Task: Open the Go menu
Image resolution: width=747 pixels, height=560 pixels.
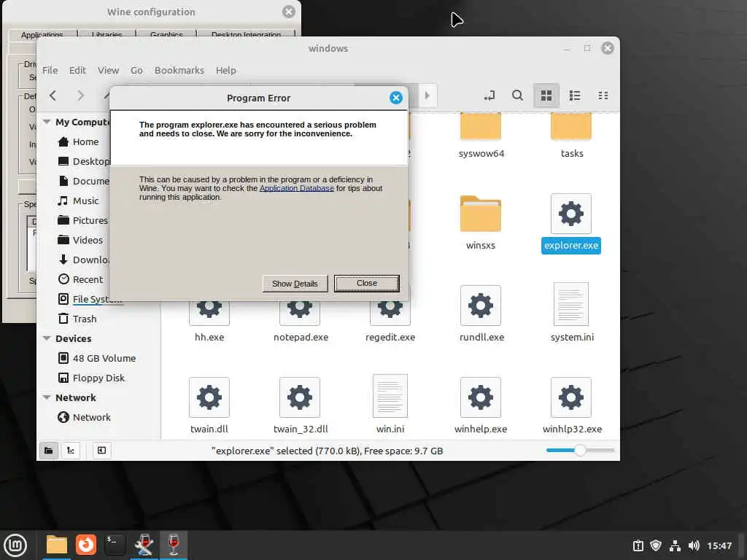Action: coord(136,71)
